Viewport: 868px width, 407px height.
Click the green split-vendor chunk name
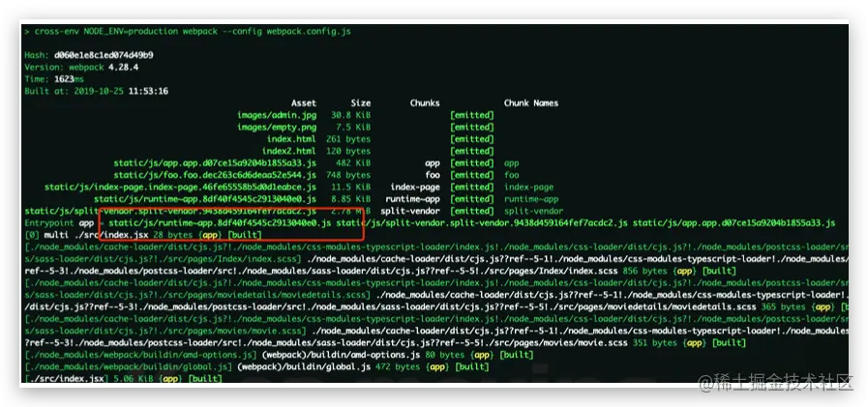pos(533,212)
